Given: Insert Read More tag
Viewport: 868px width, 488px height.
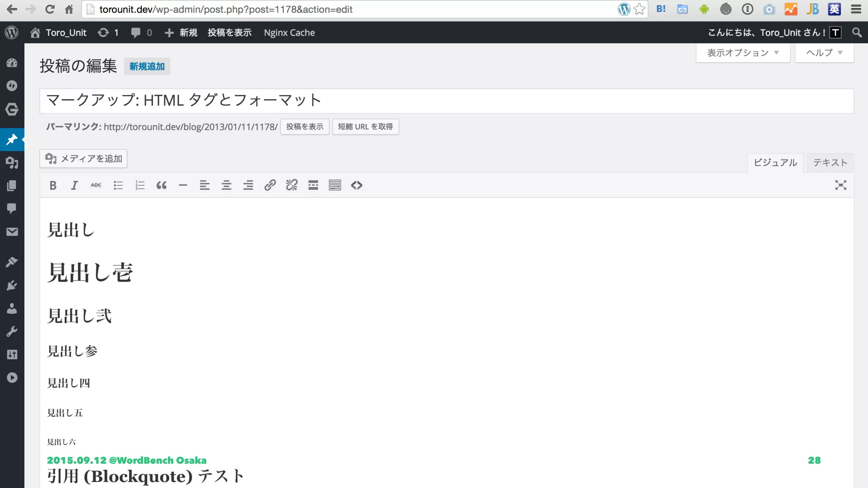Looking at the screenshot, I should coord(313,185).
